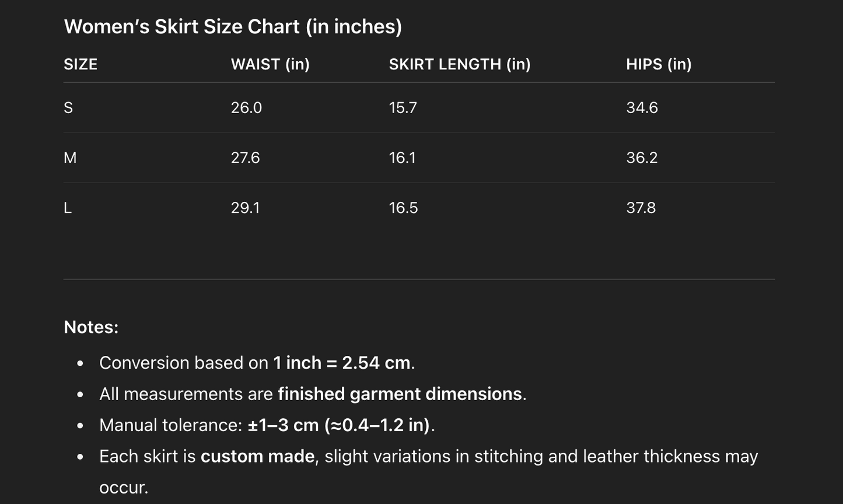Click the HIPS (in) column header
843x504 pixels.
click(x=659, y=64)
